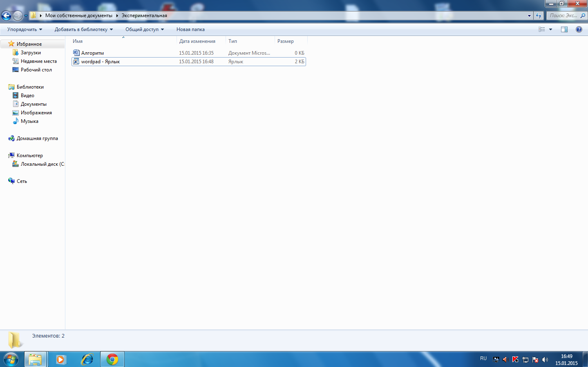Open Добавить в библиотеку dropdown

pos(84,29)
